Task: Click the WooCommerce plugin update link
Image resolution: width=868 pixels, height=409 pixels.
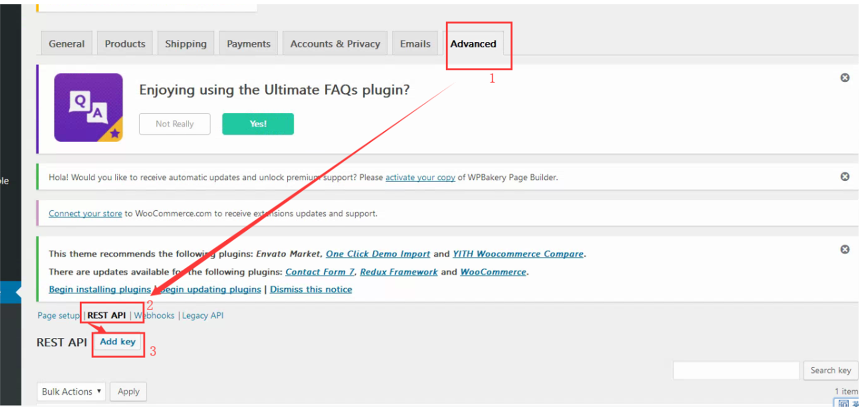Action: [x=493, y=272]
